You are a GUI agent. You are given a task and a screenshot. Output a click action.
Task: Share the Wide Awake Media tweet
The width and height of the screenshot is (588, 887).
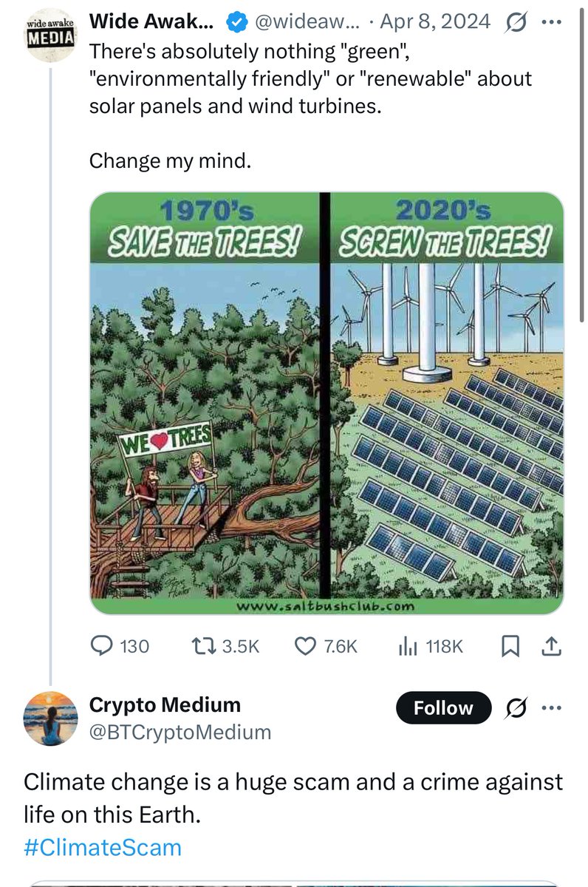point(552,647)
